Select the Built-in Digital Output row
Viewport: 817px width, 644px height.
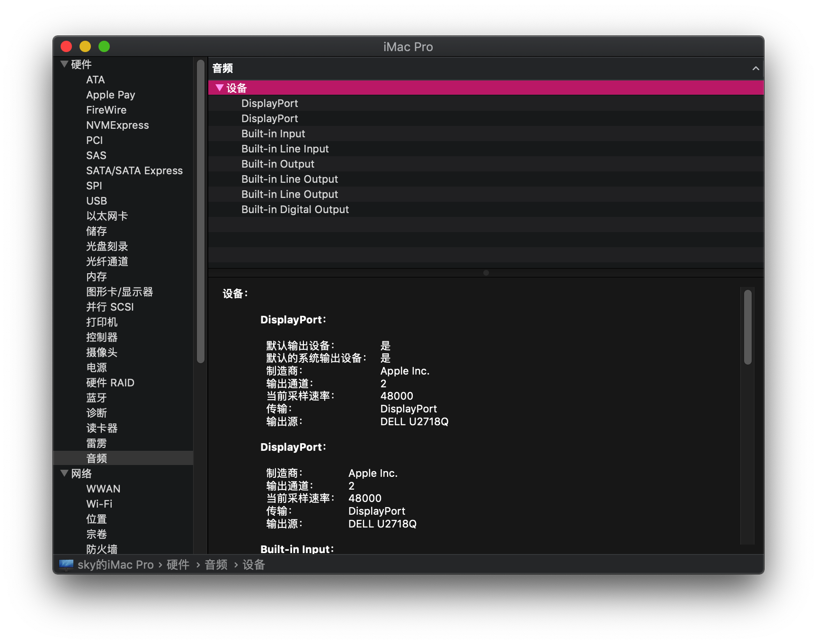click(486, 209)
